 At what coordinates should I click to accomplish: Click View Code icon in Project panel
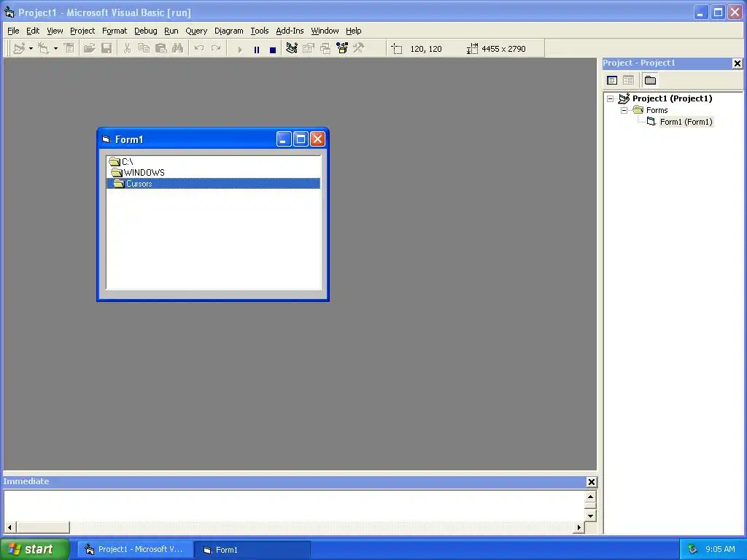(612, 80)
